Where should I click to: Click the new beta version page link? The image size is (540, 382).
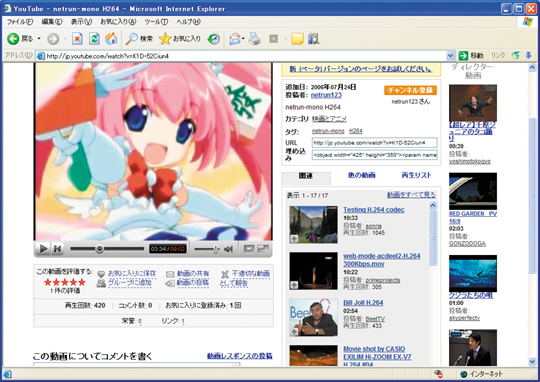[361, 69]
